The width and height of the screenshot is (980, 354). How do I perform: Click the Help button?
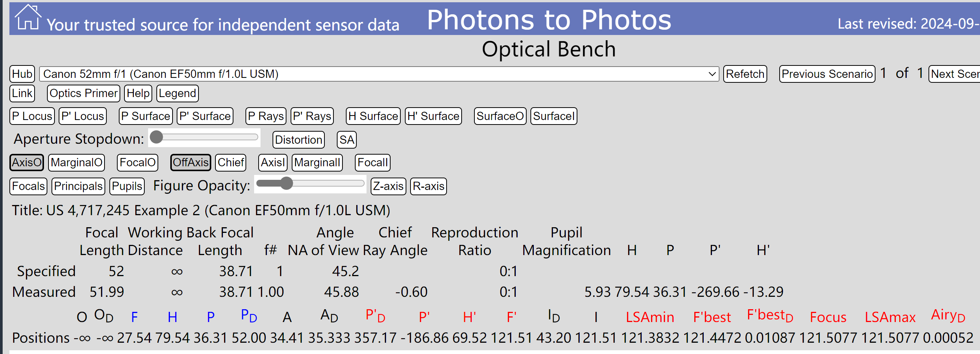[138, 93]
